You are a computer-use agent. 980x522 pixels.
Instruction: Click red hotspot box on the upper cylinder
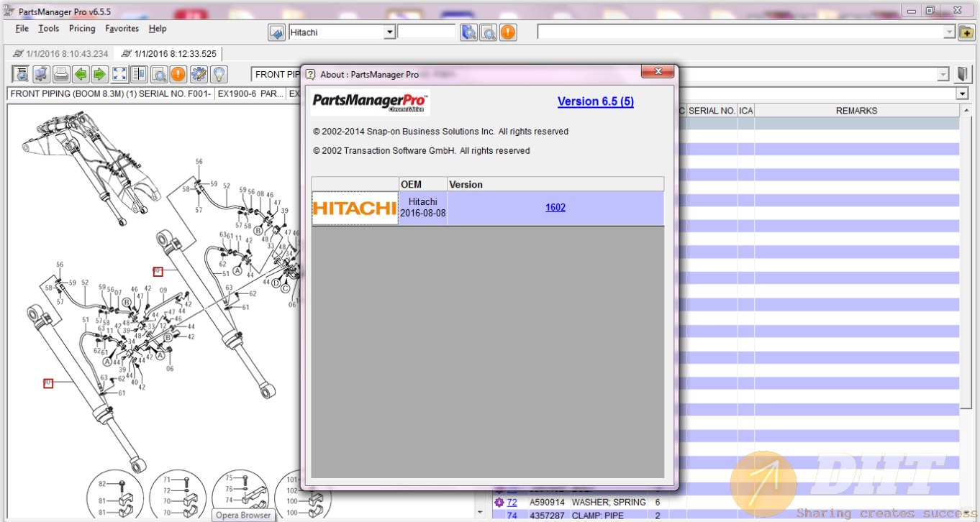click(158, 271)
